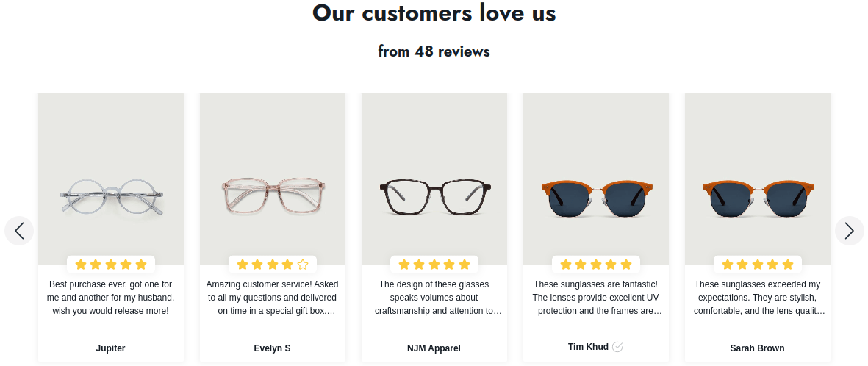Click the empty fifth star on Evelyn S review

[x=302, y=265]
